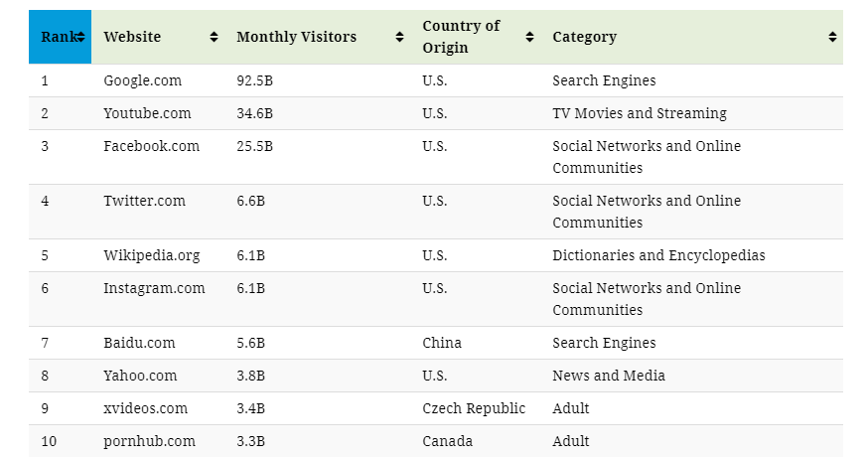Click sort arrows beside Country of Origin
868x458 pixels.
click(529, 38)
